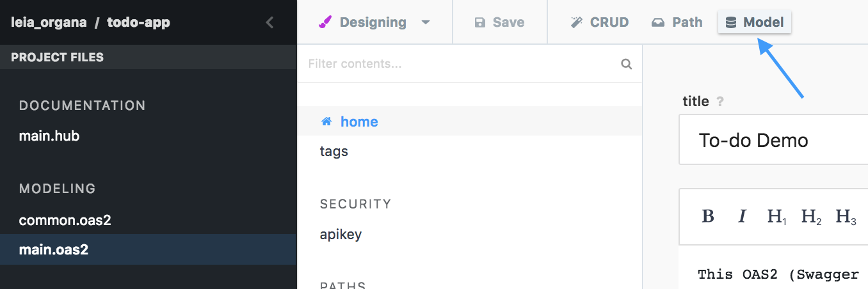Add a new Path from toolbar
The image size is (868, 289).
pos(677,22)
